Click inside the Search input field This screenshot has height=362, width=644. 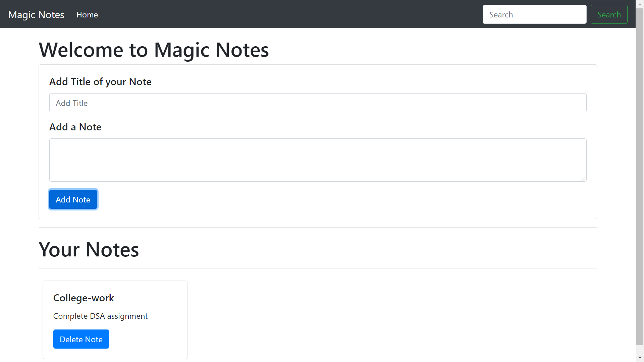point(534,14)
